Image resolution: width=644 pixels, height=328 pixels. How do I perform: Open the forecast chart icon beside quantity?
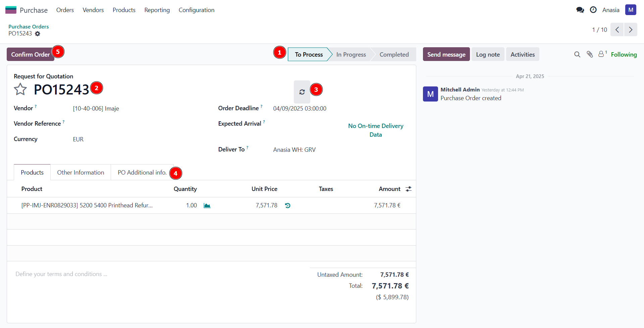pos(207,205)
